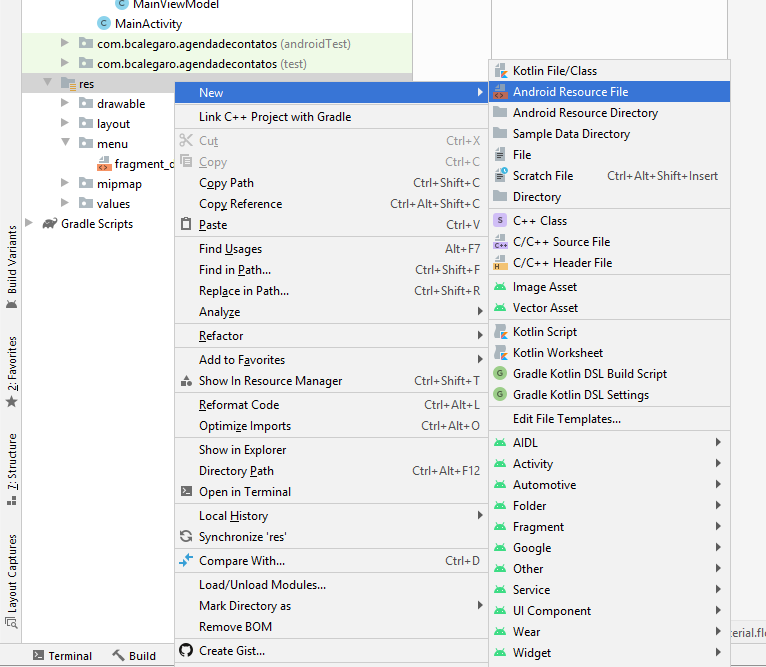Click the Scratch File icon

tap(500, 176)
